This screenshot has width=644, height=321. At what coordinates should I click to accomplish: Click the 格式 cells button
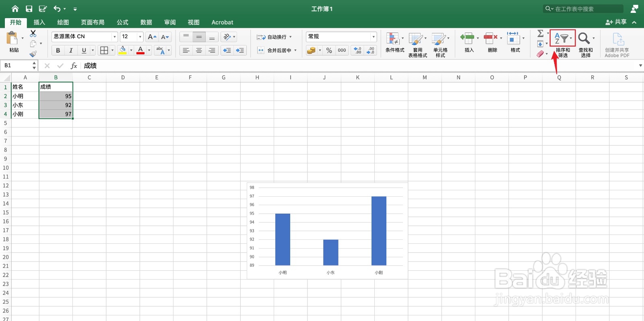[x=515, y=43]
